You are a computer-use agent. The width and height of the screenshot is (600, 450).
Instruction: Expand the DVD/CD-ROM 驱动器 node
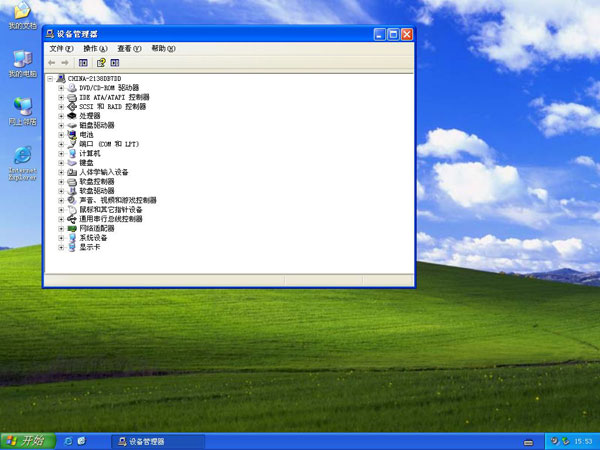click(61, 88)
